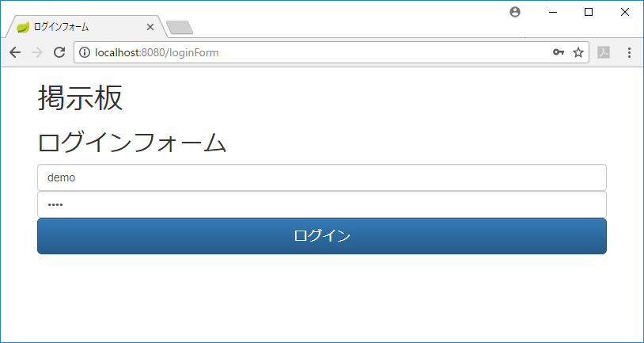Submit with the blue ログイン button
The width and height of the screenshot is (644, 343).
tap(322, 236)
